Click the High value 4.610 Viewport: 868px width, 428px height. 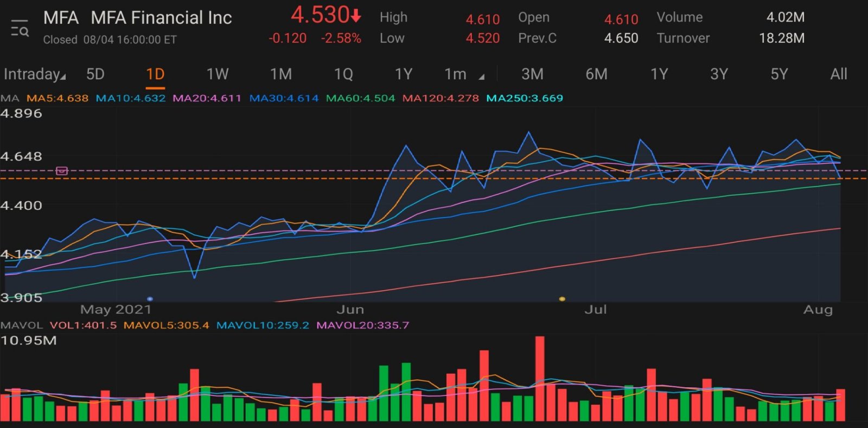tap(483, 20)
